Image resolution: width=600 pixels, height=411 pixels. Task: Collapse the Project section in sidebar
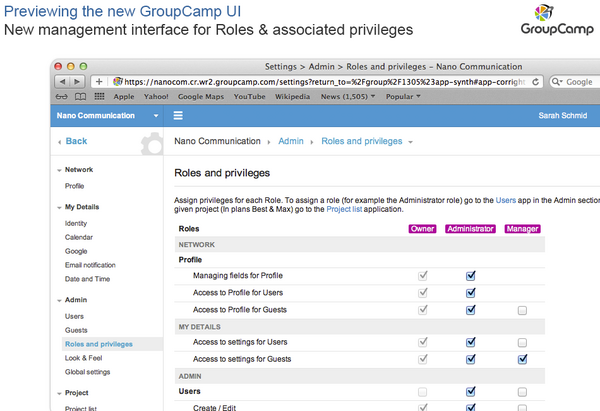[59, 393]
